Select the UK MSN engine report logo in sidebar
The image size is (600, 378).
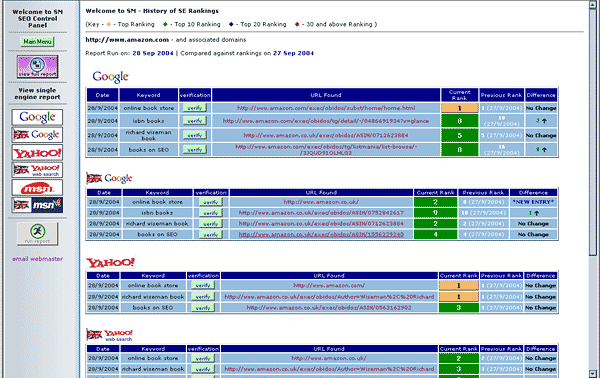[x=37, y=205]
